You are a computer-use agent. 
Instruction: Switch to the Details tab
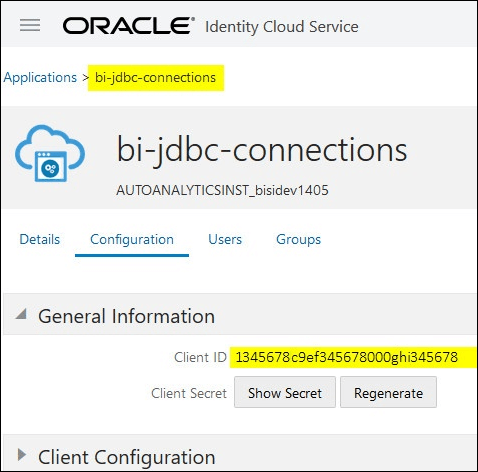click(40, 239)
